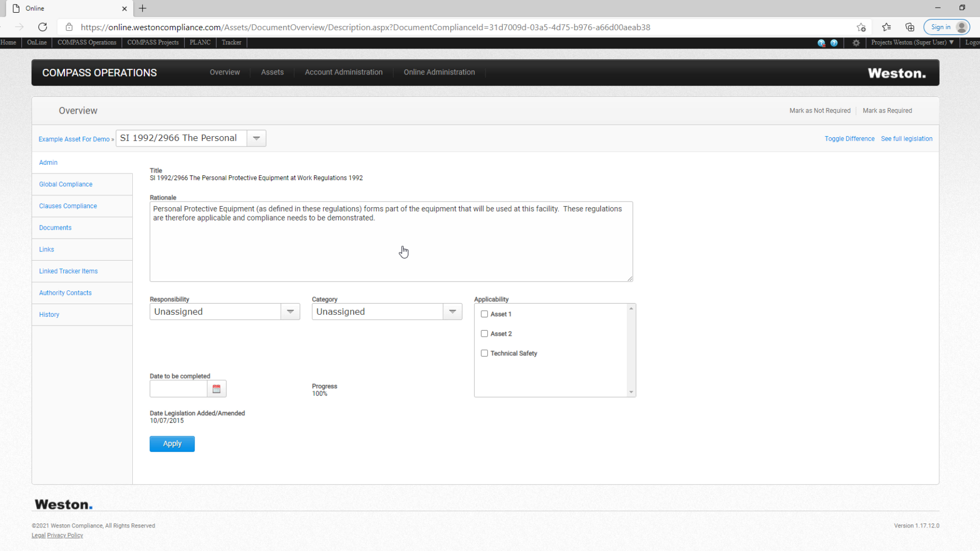Image resolution: width=980 pixels, height=551 pixels.
Task: Expand the Responsibility dropdown
Action: 290,312
